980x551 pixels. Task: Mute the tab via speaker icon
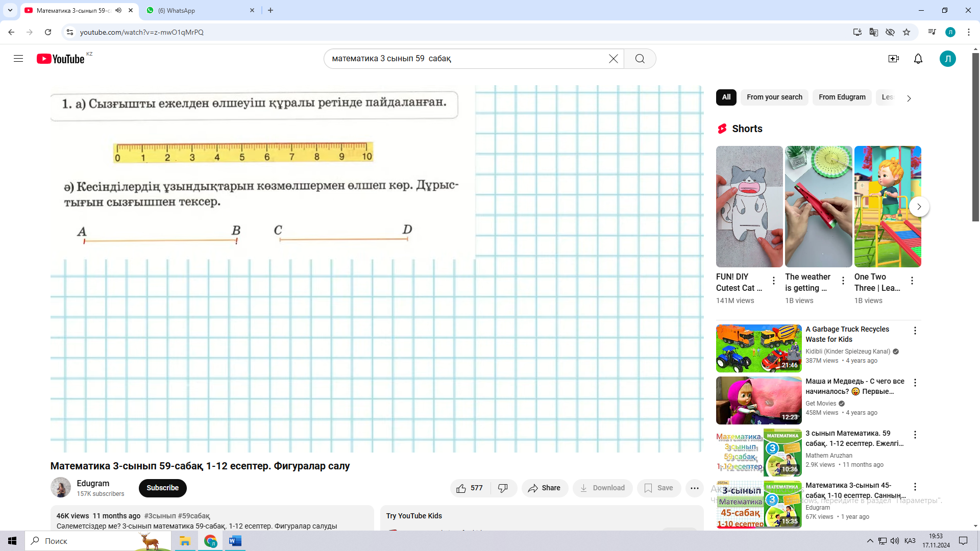pos(118,10)
